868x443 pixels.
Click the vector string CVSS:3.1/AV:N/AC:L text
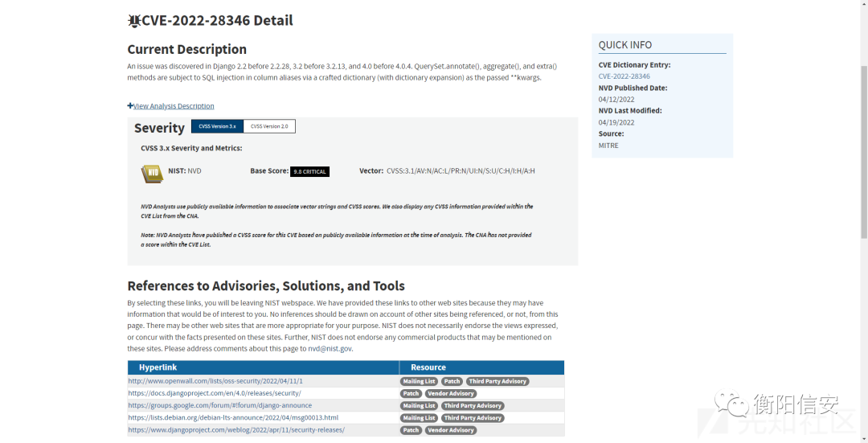[x=461, y=171]
